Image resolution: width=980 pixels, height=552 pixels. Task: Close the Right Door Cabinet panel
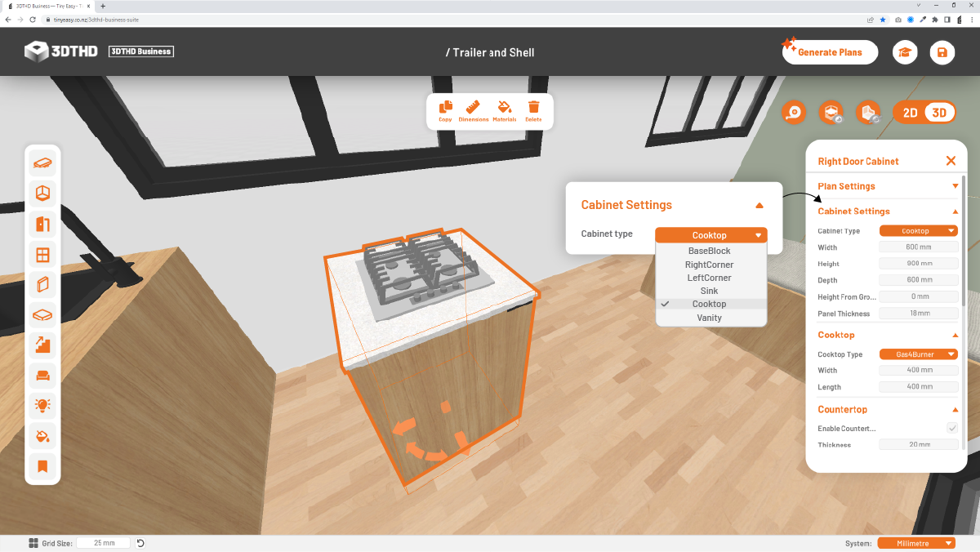[x=951, y=161]
